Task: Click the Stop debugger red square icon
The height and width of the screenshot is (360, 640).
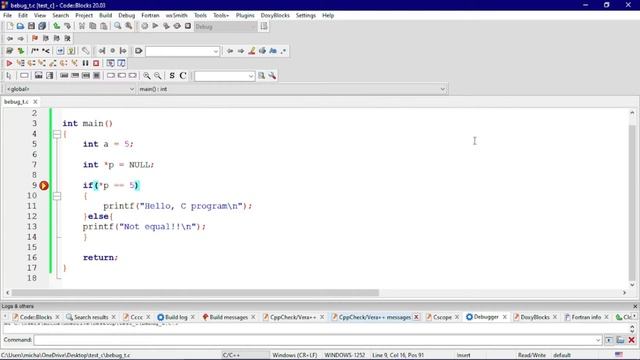Action: click(x=96, y=63)
